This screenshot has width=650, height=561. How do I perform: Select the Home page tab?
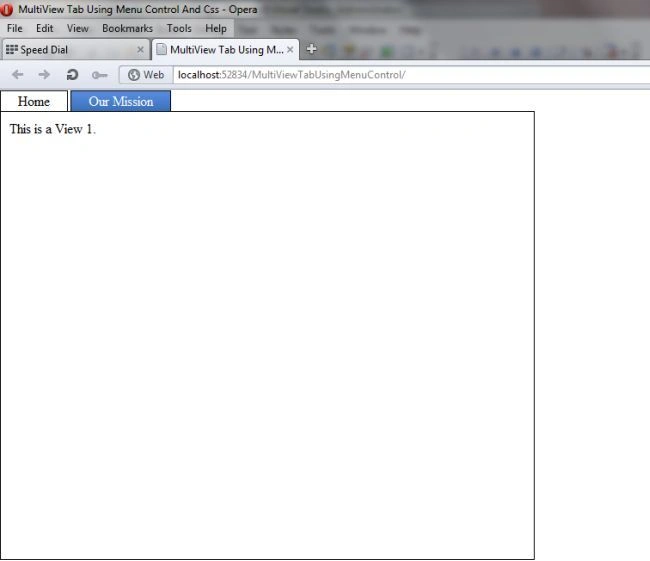pos(34,101)
